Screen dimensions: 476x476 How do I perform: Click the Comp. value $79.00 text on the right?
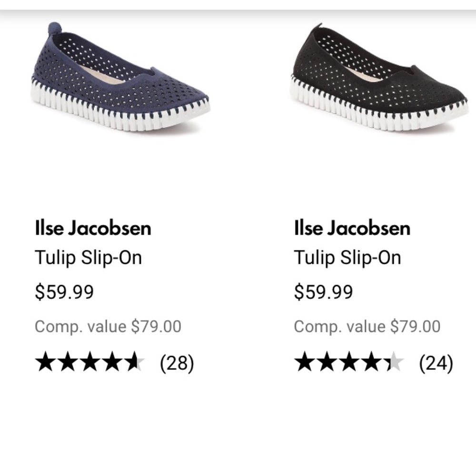[x=368, y=327]
